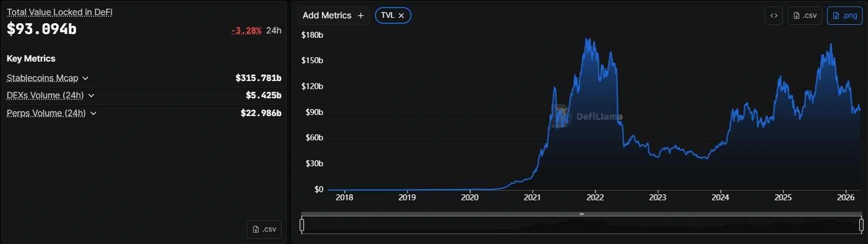
Task: Open the embed chart code icon
Action: 774,16
